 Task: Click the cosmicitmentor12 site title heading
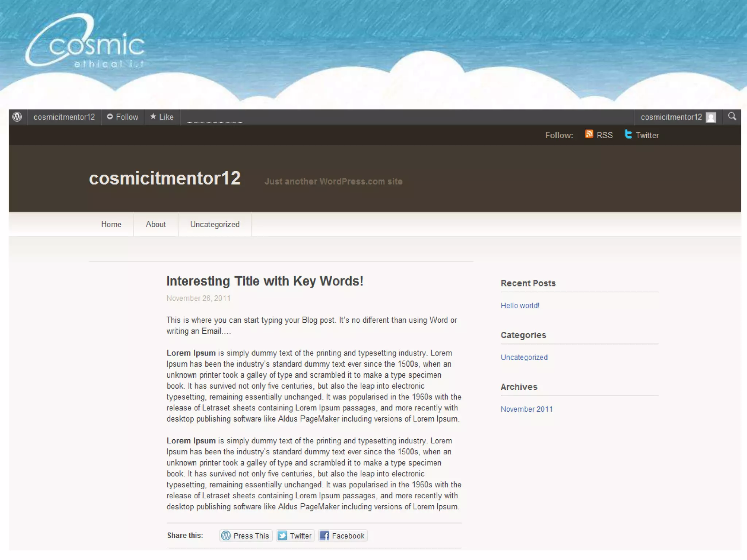(165, 179)
